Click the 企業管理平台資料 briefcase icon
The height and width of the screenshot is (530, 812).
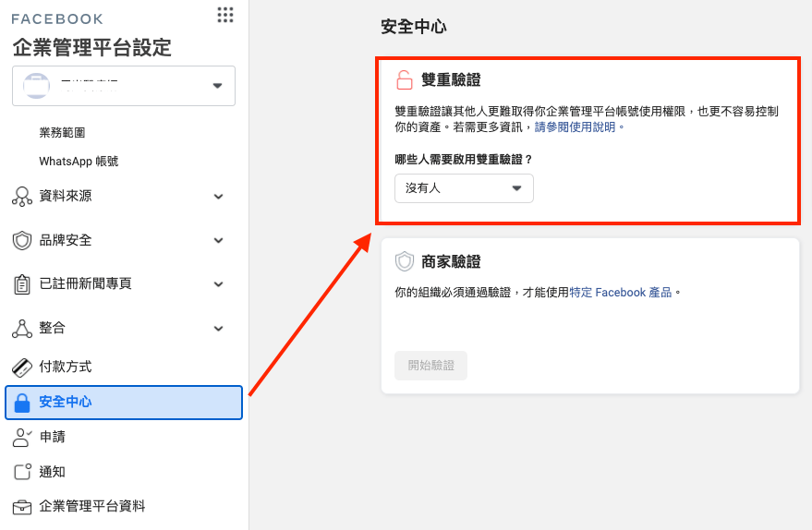coord(22,507)
